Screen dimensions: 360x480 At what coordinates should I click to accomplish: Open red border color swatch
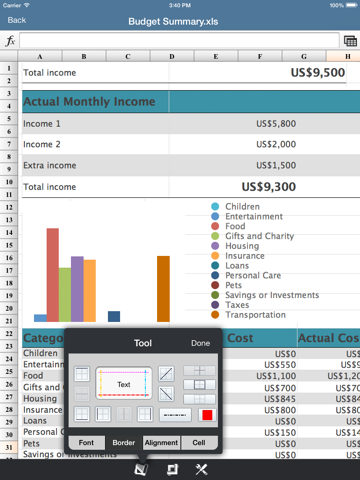coord(207,415)
